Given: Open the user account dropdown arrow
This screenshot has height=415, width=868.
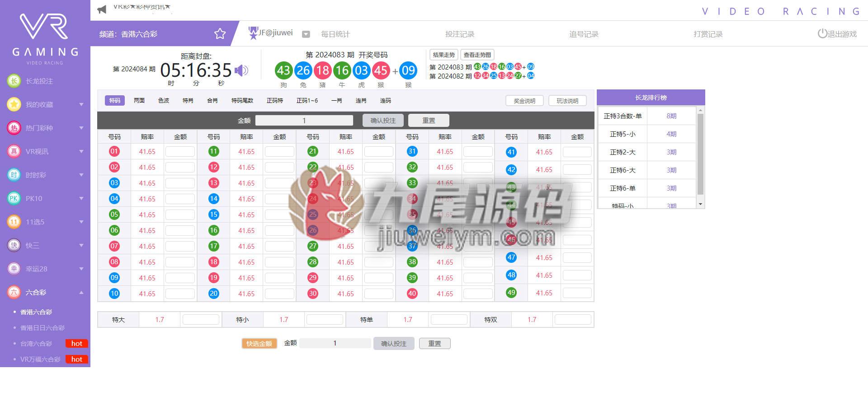Looking at the screenshot, I should (306, 34).
